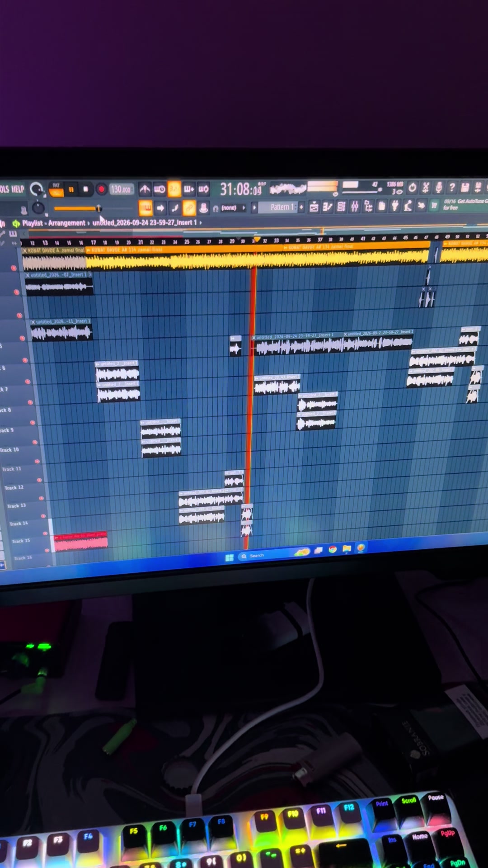Toggle the metronome button
The height and width of the screenshot is (868, 488).
tap(145, 189)
